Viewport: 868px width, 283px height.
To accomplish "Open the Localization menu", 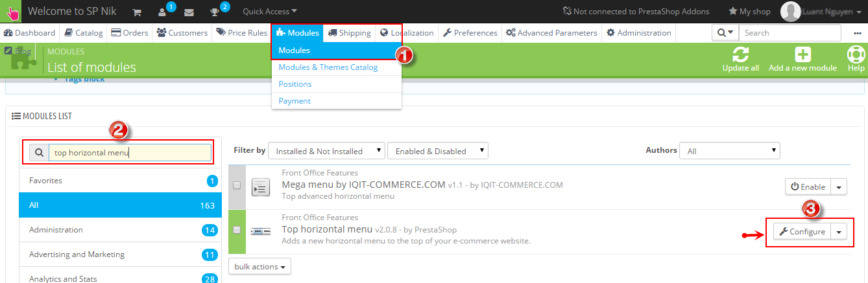I will [407, 32].
